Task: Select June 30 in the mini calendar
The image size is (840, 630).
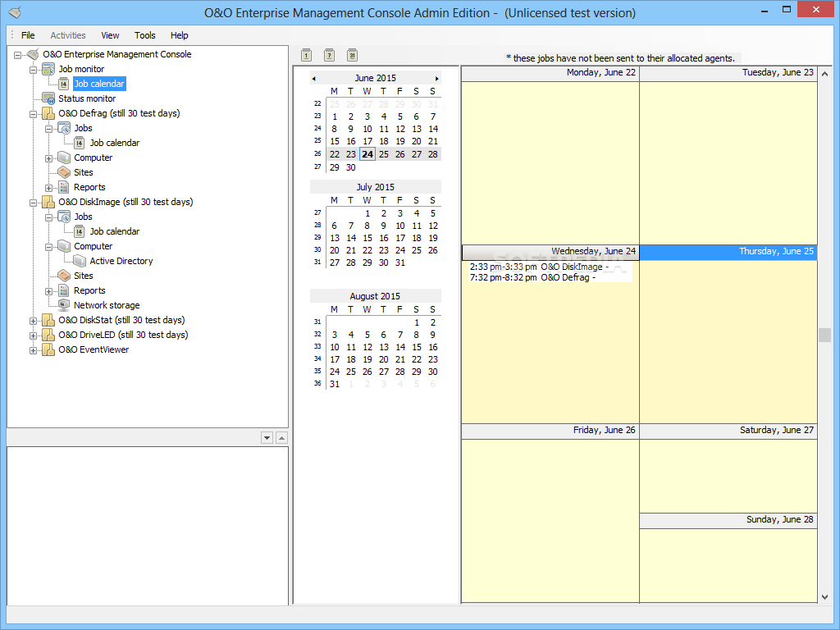Action: [x=351, y=167]
